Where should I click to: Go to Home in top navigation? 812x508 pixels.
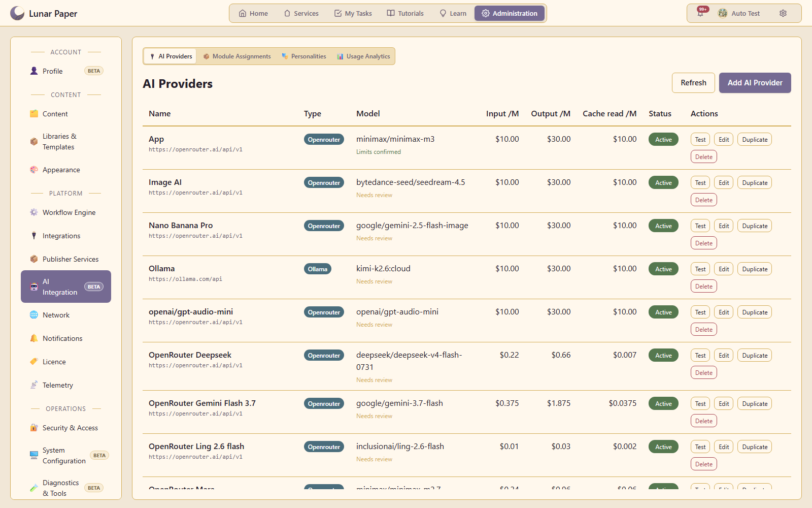[x=253, y=13]
